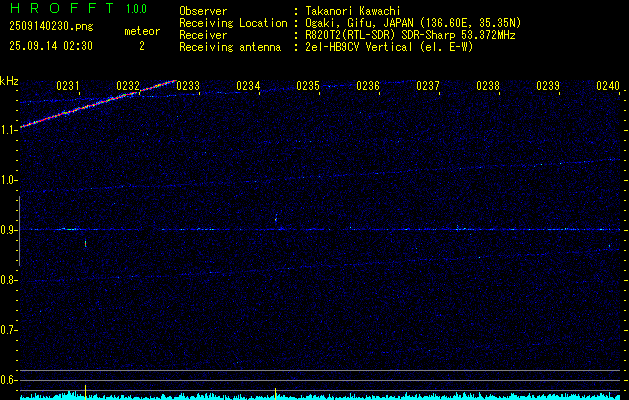The width and height of the screenshot is (629, 400).
Task: Select the filename 2509140230.png
Action: tap(51, 26)
